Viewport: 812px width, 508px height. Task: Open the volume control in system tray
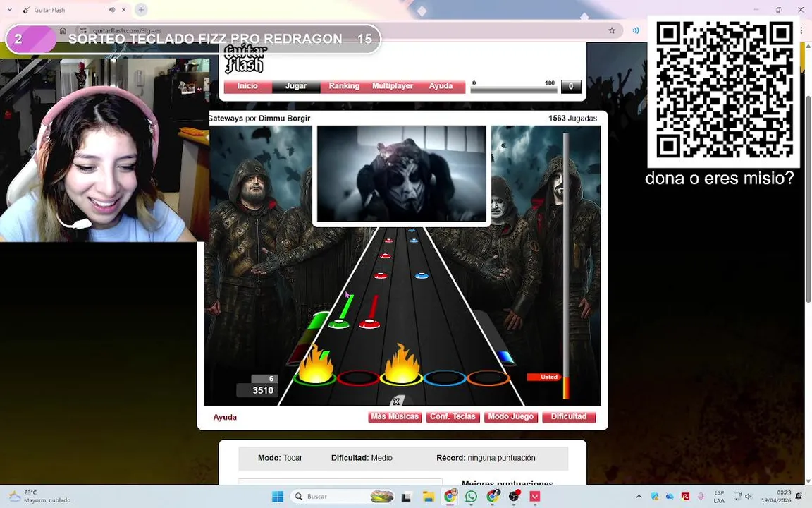click(x=748, y=497)
